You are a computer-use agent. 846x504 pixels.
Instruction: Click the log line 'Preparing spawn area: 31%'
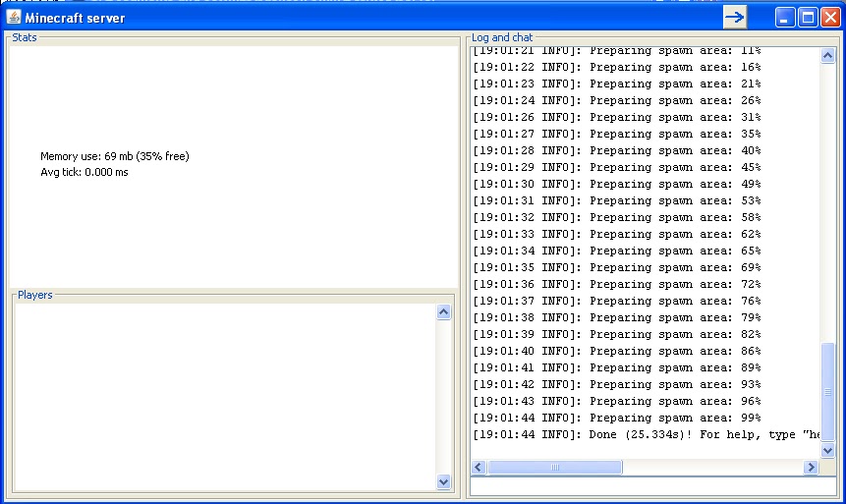click(617, 117)
